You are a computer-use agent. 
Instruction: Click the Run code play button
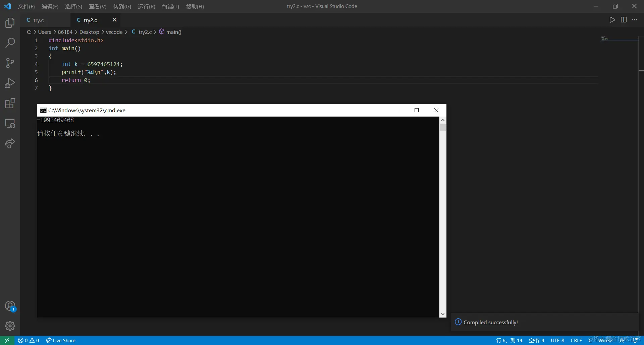pos(612,20)
